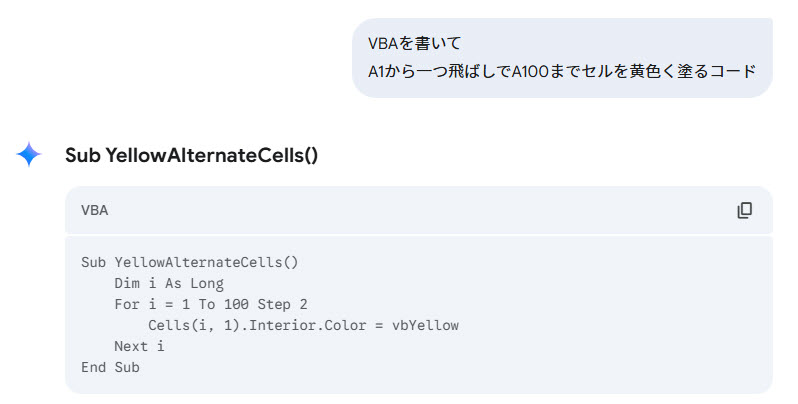The width and height of the screenshot is (798, 404).
Task: Click the Gemini sparkle icon
Action: (29, 155)
